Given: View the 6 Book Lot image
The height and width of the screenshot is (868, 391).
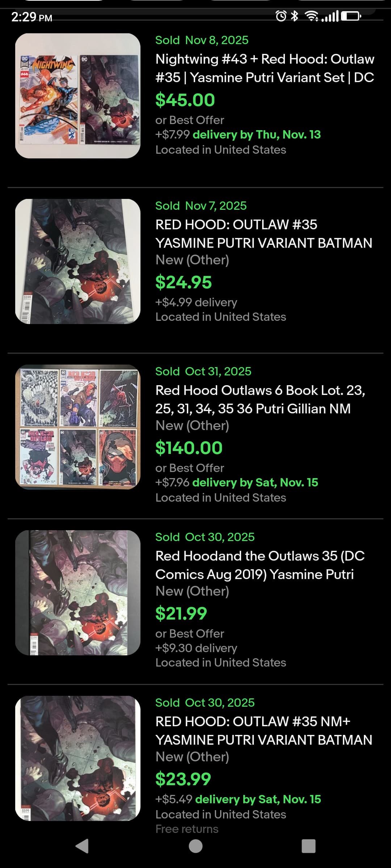Looking at the screenshot, I should tap(78, 427).
